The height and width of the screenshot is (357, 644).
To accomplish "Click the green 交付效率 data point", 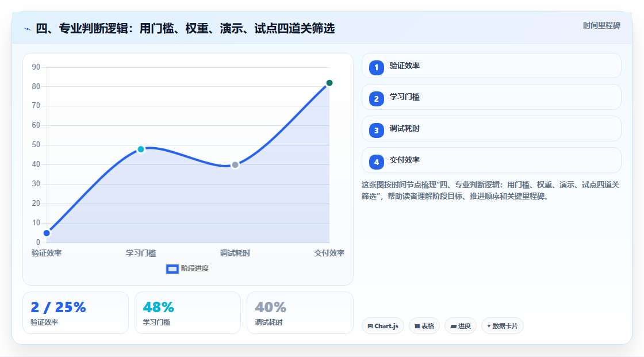I will 329,83.
